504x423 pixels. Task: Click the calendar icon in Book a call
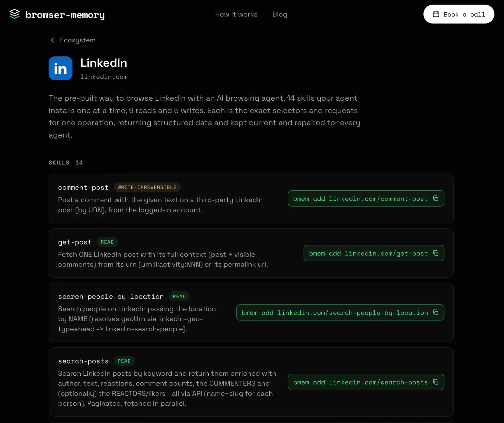pyautogui.click(x=436, y=14)
